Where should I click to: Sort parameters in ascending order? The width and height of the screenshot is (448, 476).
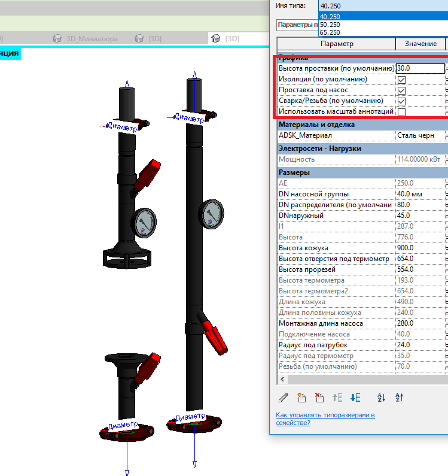pos(381,397)
